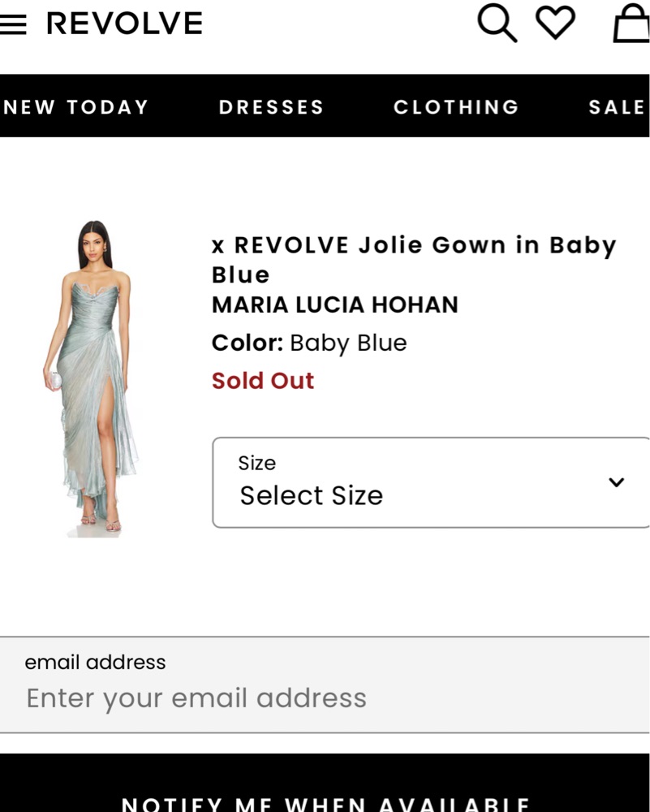Click the Sold Out status text
This screenshot has height=812, width=650.
coord(263,381)
